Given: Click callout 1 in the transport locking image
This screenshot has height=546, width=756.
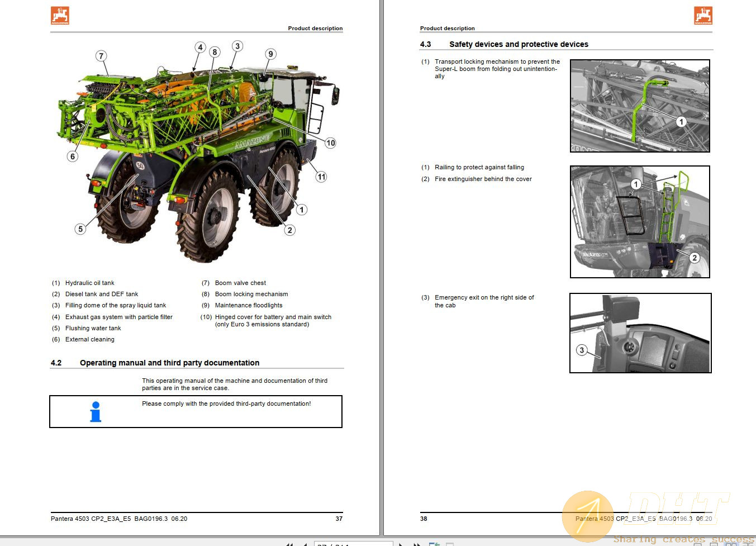Looking at the screenshot, I should coord(681,122).
